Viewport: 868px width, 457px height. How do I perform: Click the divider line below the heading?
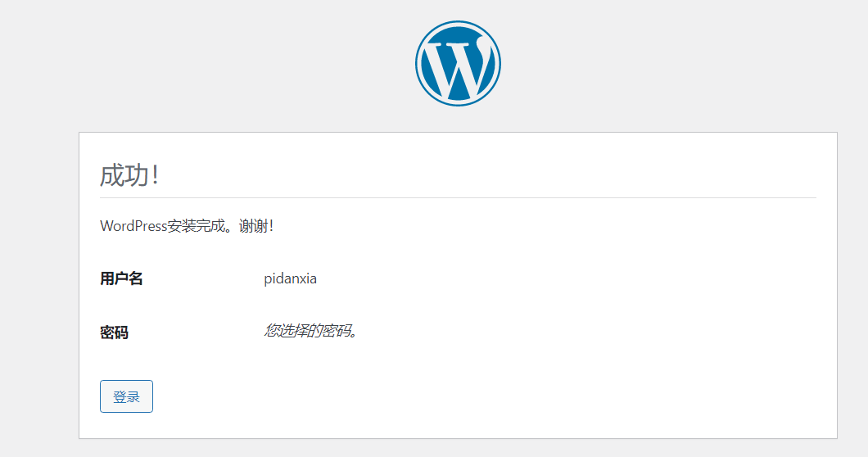pyautogui.click(x=458, y=197)
